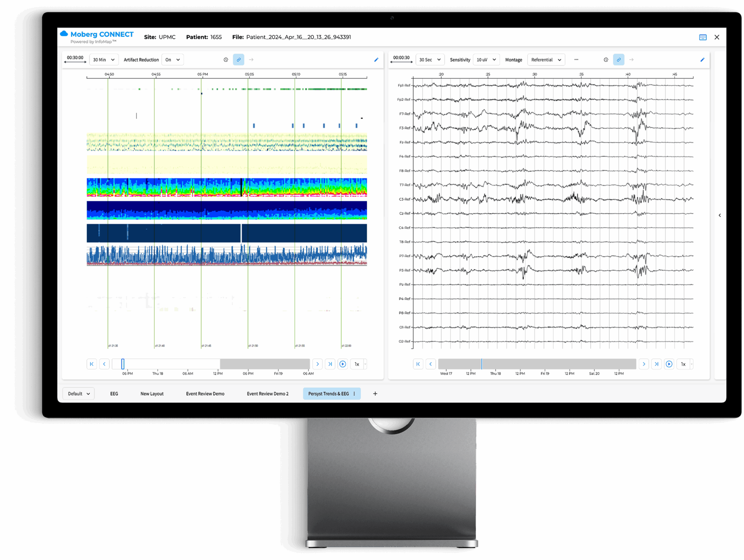This screenshot has width=744, height=560.
Task: Open the Persyst Trends & EEG tab menu
Action: pyautogui.click(x=354, y=393)
